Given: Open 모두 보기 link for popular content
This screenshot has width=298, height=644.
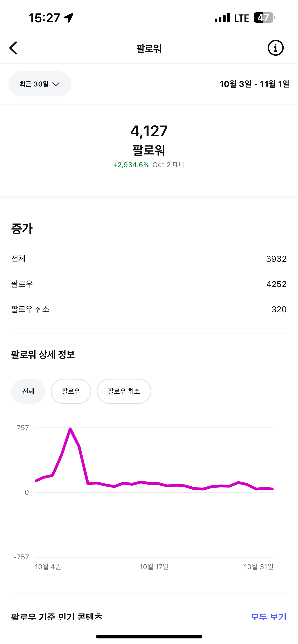Looking at the screenshot, I should 268,617.
